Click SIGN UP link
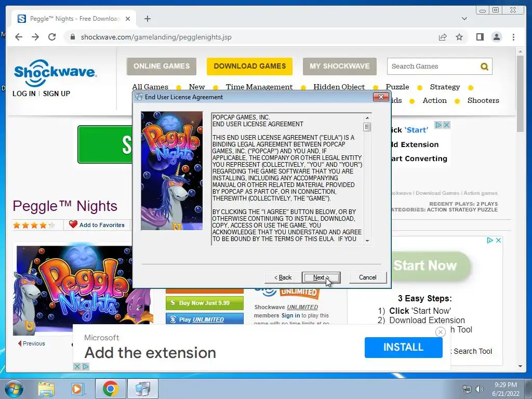This screenshot has width=532, height=399. tap(56, 94)
